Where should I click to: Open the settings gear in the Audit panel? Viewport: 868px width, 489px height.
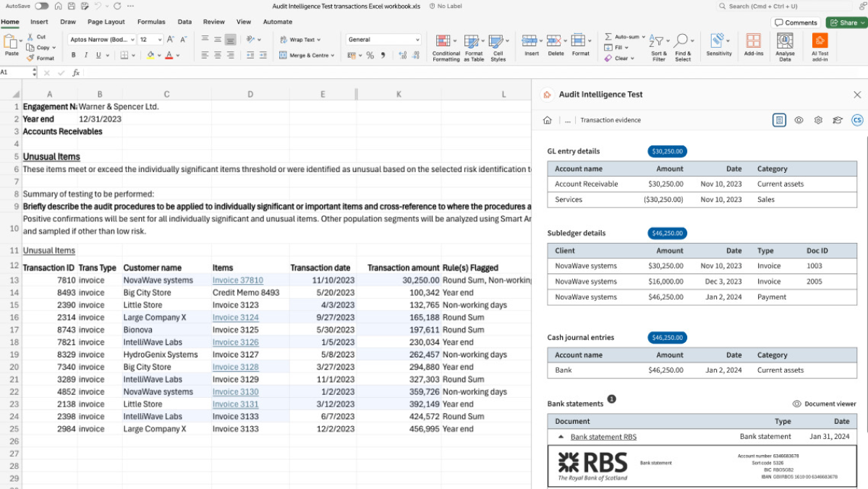[818, 120]
